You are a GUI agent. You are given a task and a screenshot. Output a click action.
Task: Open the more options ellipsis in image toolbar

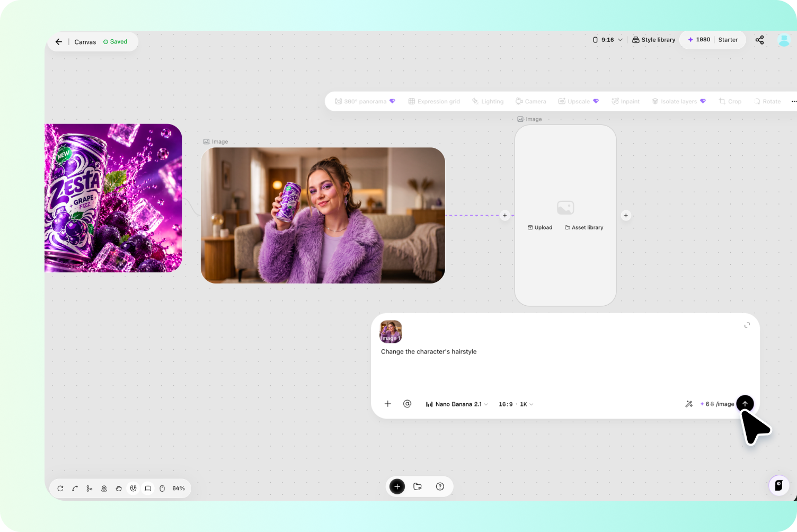(x=793, y=101)
